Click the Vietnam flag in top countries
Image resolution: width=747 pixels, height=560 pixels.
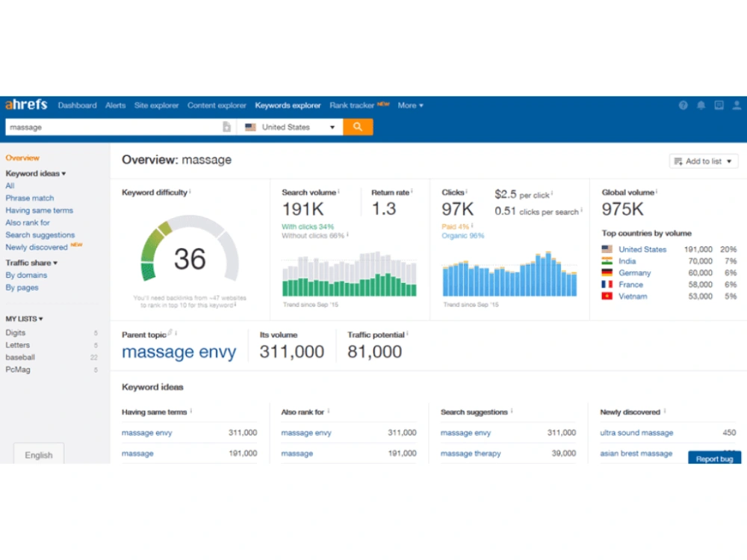tap(607, 296)
